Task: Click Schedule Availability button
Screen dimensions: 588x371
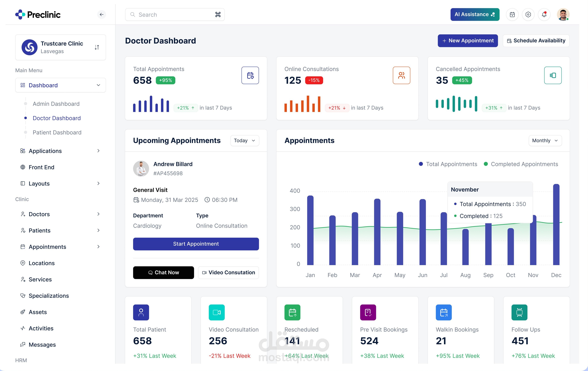Action: click(536, 41)
